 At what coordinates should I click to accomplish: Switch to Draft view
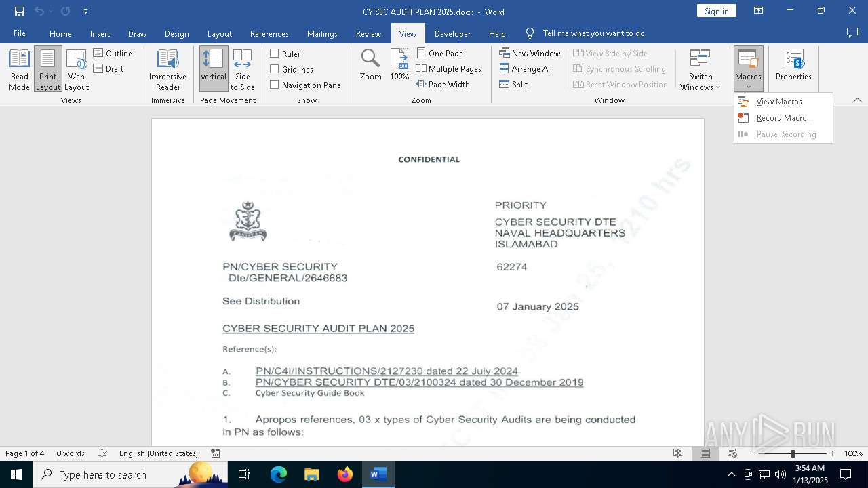tap(108, 68)
